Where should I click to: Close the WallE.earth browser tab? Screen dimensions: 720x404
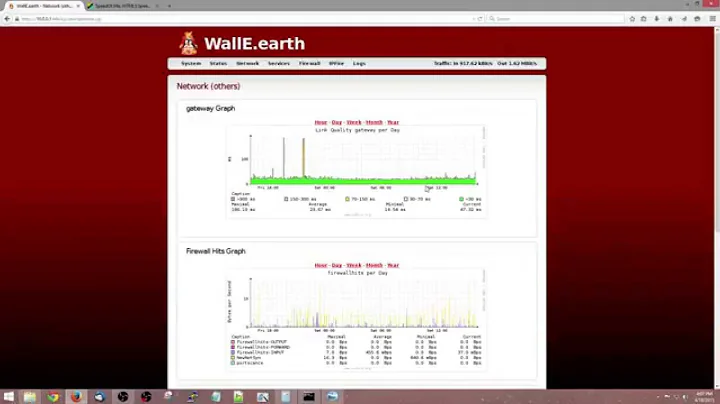[78, 6]
